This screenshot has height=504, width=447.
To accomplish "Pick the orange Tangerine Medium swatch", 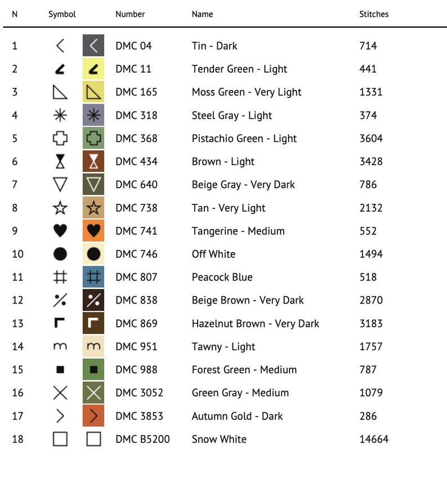I will click(93, 230).
